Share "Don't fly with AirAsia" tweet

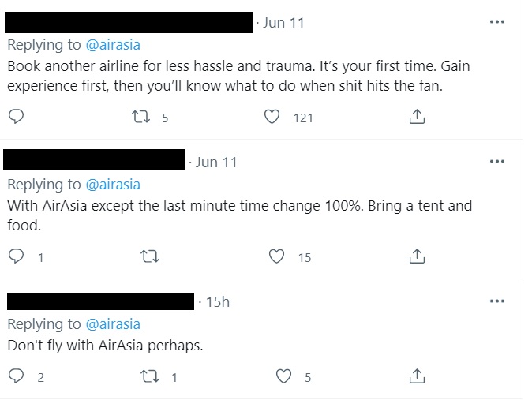click(418, 376)
